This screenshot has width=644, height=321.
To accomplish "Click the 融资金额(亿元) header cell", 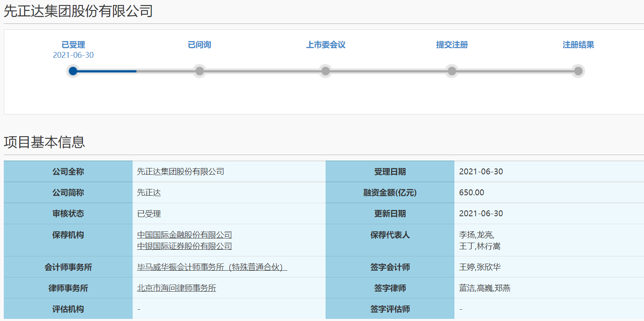I will (x=390, y=192).
